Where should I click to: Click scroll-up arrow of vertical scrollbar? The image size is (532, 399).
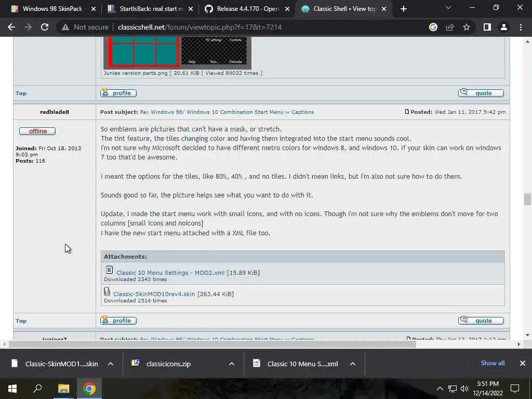(x=527, y=42)
